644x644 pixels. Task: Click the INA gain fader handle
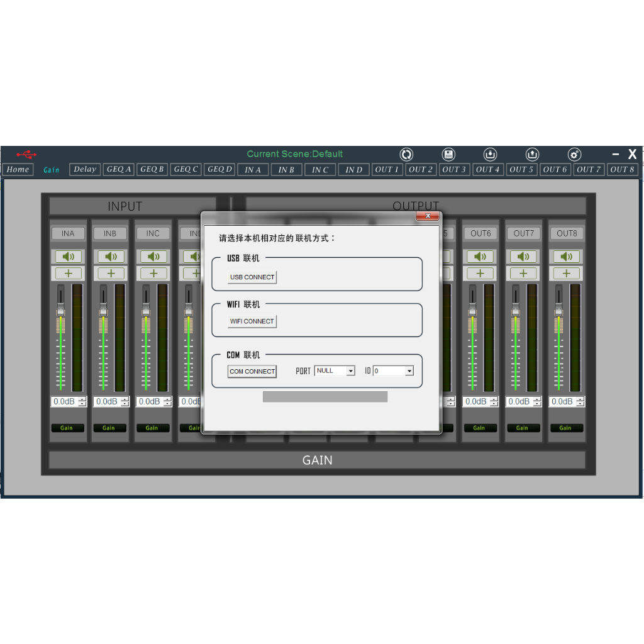coord(61,309)
